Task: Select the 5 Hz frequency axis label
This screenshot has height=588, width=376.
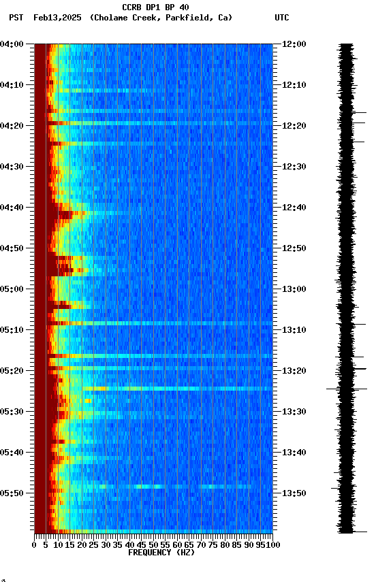Action: pos(46,545)
